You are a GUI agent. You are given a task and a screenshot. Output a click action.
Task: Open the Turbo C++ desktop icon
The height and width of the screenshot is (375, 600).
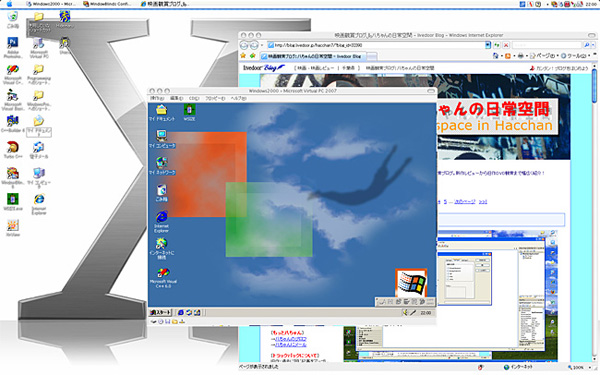point(13,150)
